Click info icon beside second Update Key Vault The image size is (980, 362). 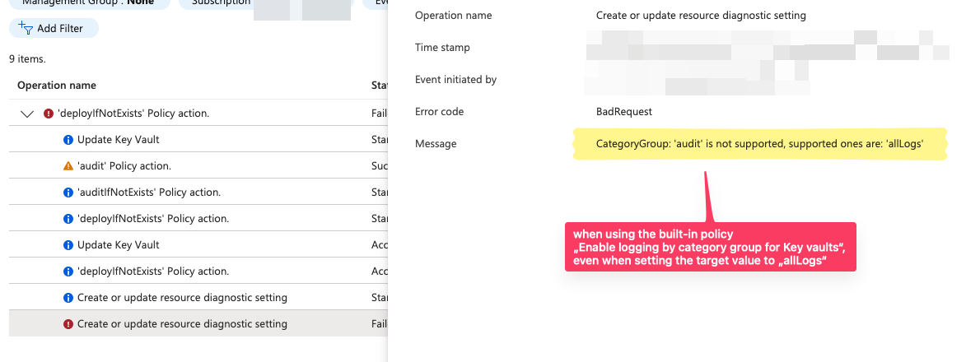click(x=68, y=245)
